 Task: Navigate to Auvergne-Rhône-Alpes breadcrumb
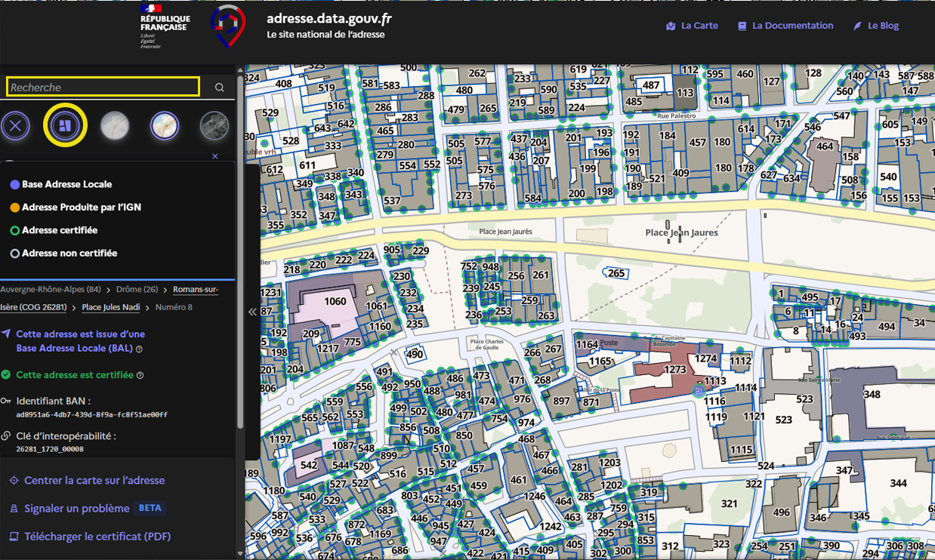[51, 290]
